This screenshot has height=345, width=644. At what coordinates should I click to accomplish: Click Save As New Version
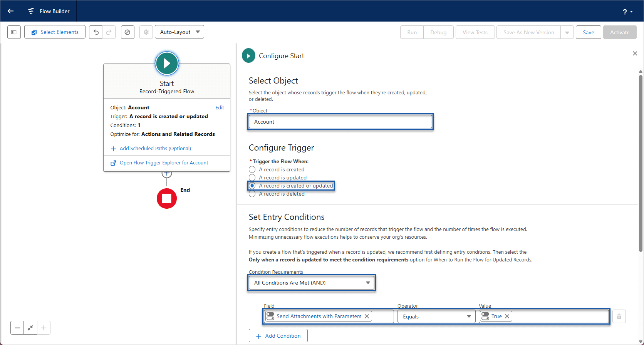click(528, 32)
